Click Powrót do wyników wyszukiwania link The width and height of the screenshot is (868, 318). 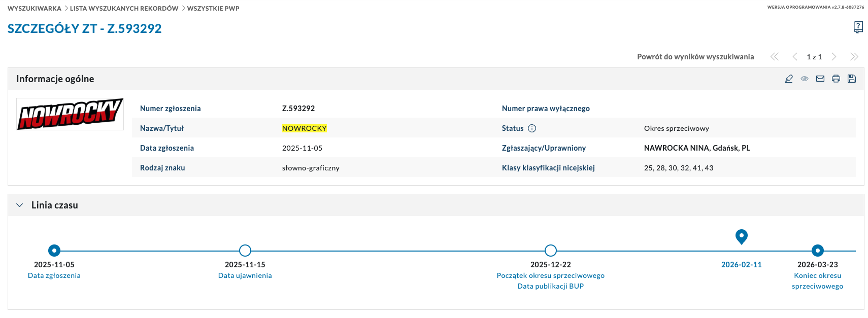(x=695, y=57)
